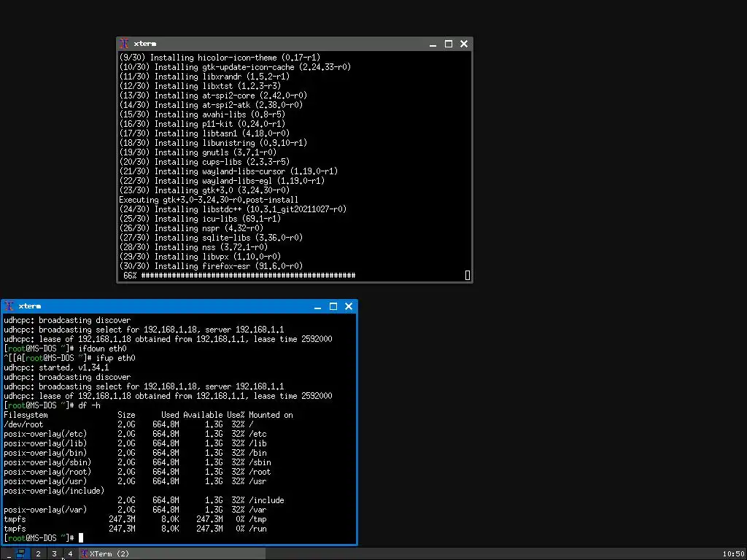Screen dimensions: 747x560
Task: Minimize the upper xterm window installing packages
Action: [433, 44]
